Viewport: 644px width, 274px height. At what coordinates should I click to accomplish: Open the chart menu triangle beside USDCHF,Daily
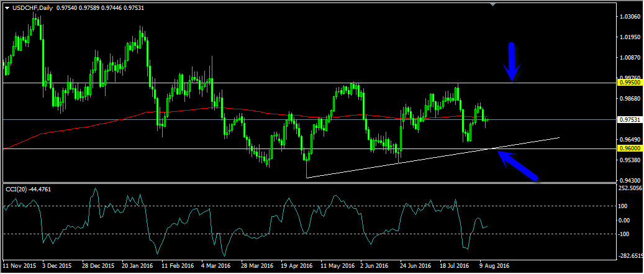pos(7,8)
